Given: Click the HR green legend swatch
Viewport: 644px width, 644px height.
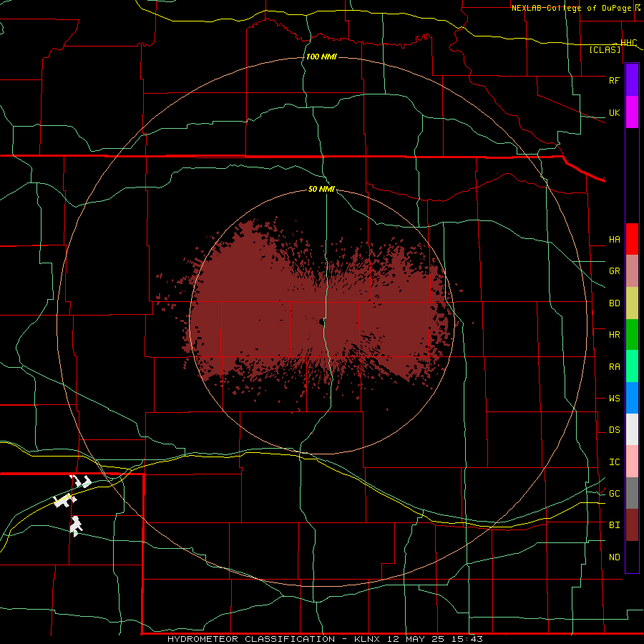Looking at the screenshot, I should coord(632,335).
